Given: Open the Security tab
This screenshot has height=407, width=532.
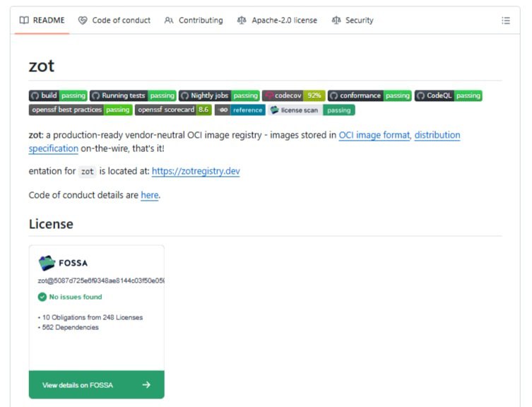Looking at the screenshot, I should click(x=353, y=20).
